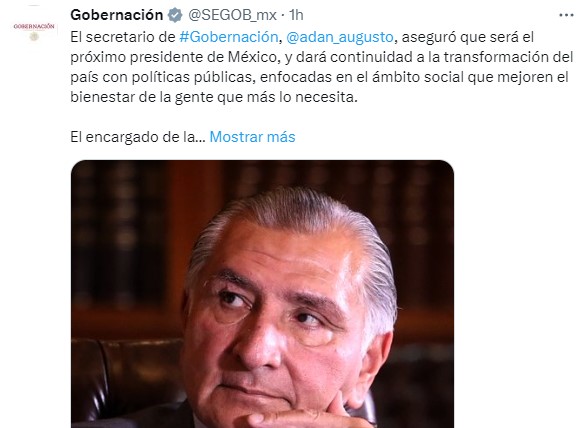
Task: Follow the #Gobernación hashtag
Action: (x=228, y=37)
